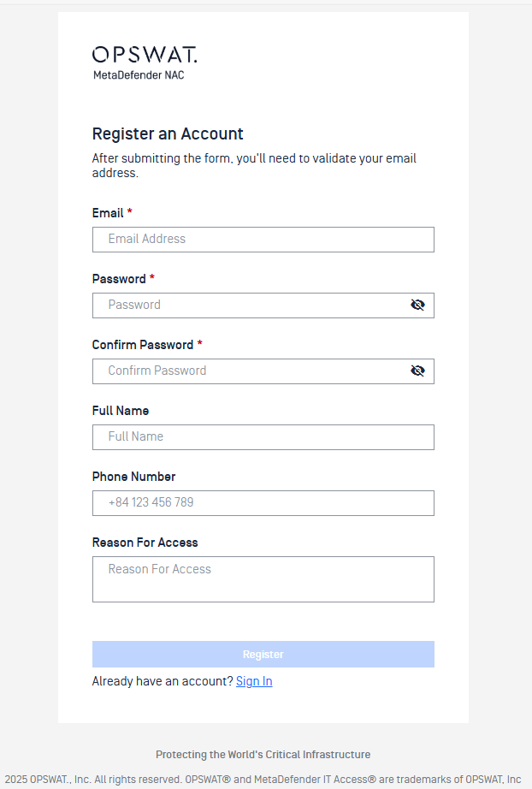Click the Full Name text box
The image size is (532, 789).
point(263,437)
